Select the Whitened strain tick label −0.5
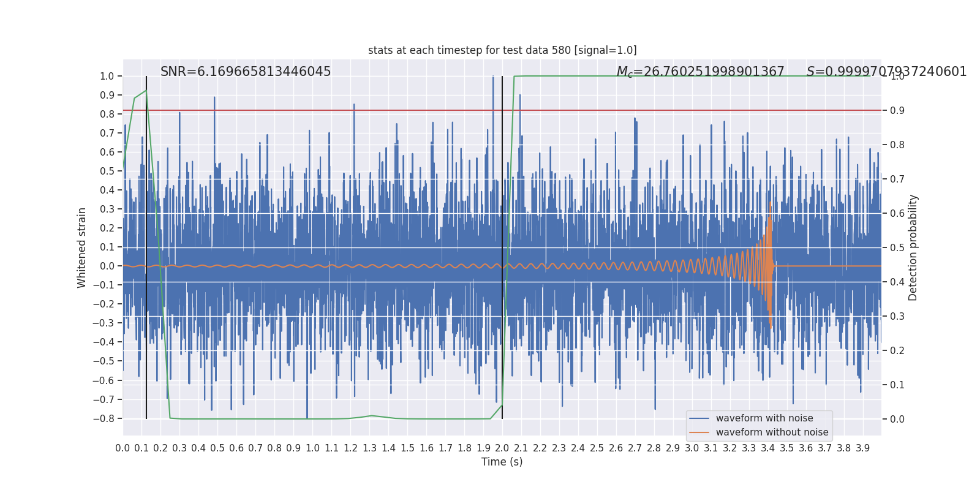Screen dimensions: 980x490 coord(104,361)
